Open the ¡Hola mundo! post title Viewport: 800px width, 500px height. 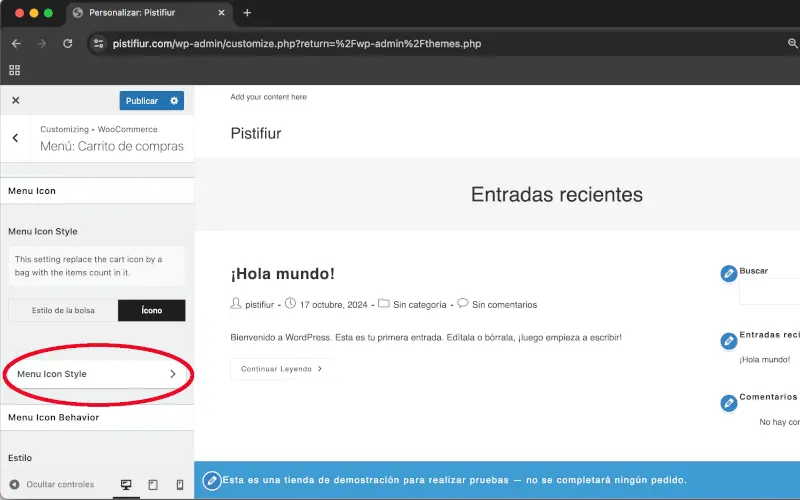click(283, 274)
